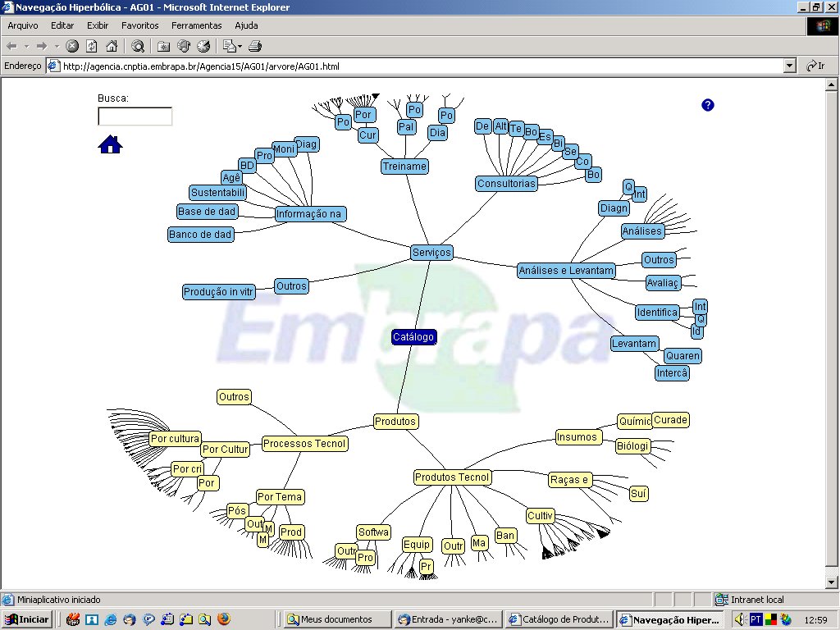
Task: Click the Processos Tecnol node
Action: coord(304,444)
